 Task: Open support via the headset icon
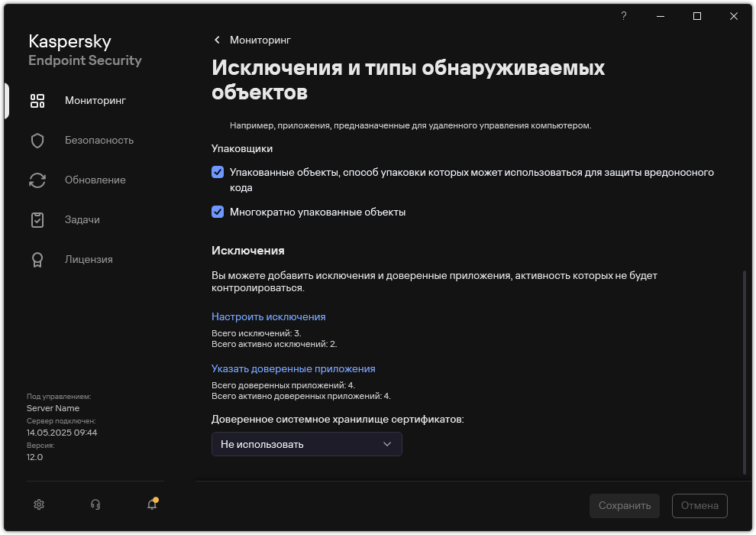coord(95,504)
